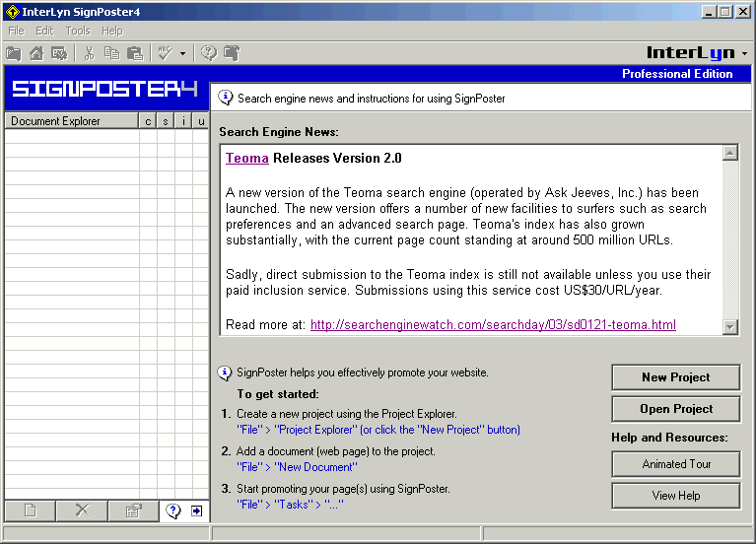Click the info icon beside SignPoster helps you
The height and width of the screenshot is (544, 756).
(225, 373)
